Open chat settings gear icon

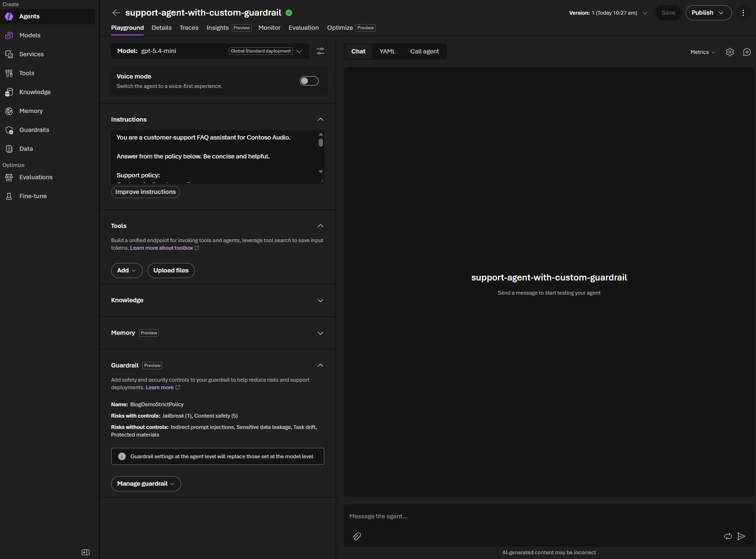tap(730, 52)
